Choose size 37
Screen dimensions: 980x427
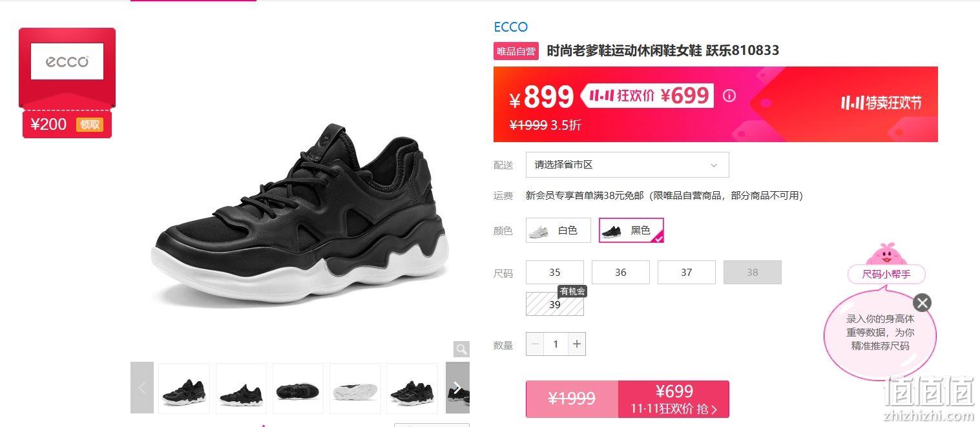click(x=687, y=273)
